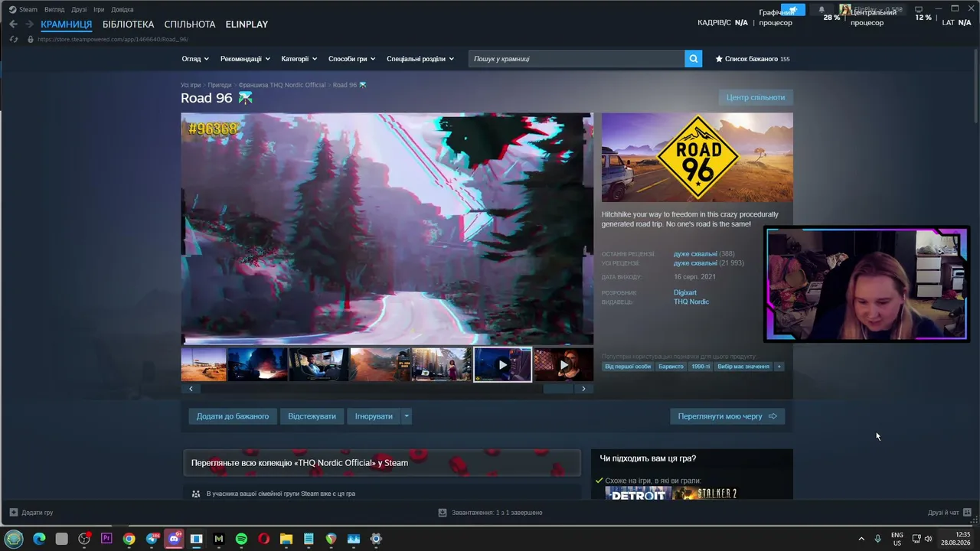The height and width of the screenshot is (551, 980).
Task: Open the THQ Nordic publisher link
Action: (x=691, y=302)
